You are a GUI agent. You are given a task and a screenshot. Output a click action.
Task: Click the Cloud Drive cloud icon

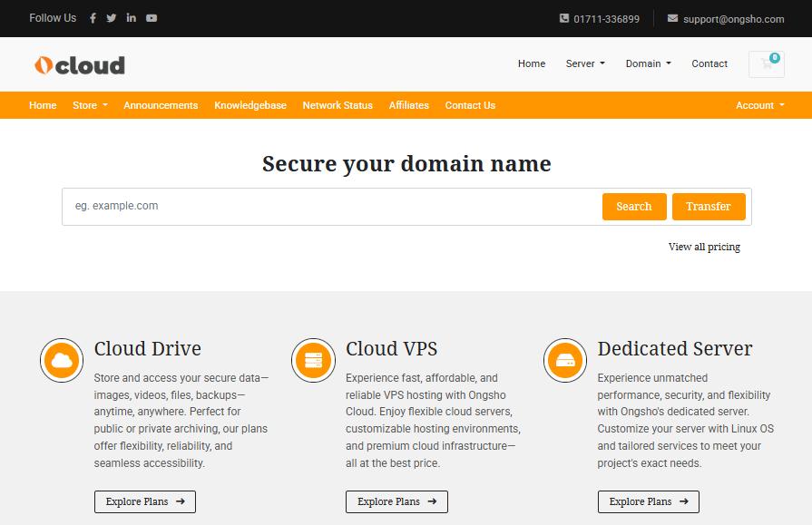[62, 360]
